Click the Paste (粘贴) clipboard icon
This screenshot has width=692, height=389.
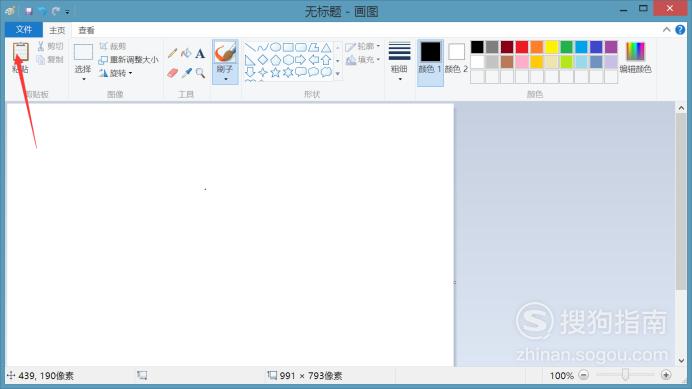point(20,52)
